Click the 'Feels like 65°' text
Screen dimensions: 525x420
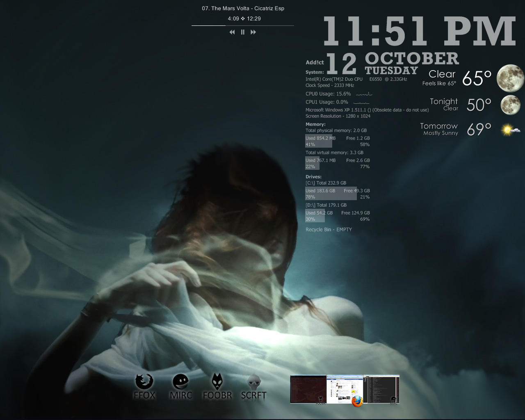439,83
